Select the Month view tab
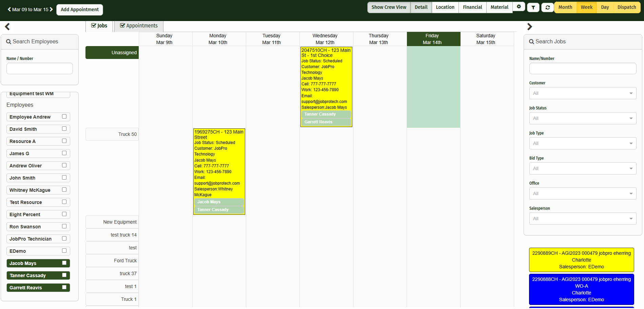Image resolution: width=644 pixels, height=309 pixels. pos(565,7)
